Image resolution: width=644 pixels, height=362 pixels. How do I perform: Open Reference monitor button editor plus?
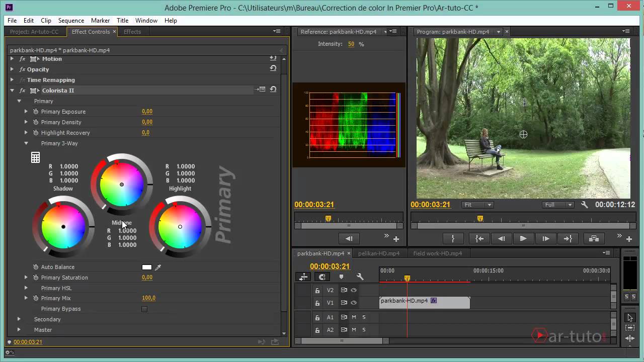point(396,239)
